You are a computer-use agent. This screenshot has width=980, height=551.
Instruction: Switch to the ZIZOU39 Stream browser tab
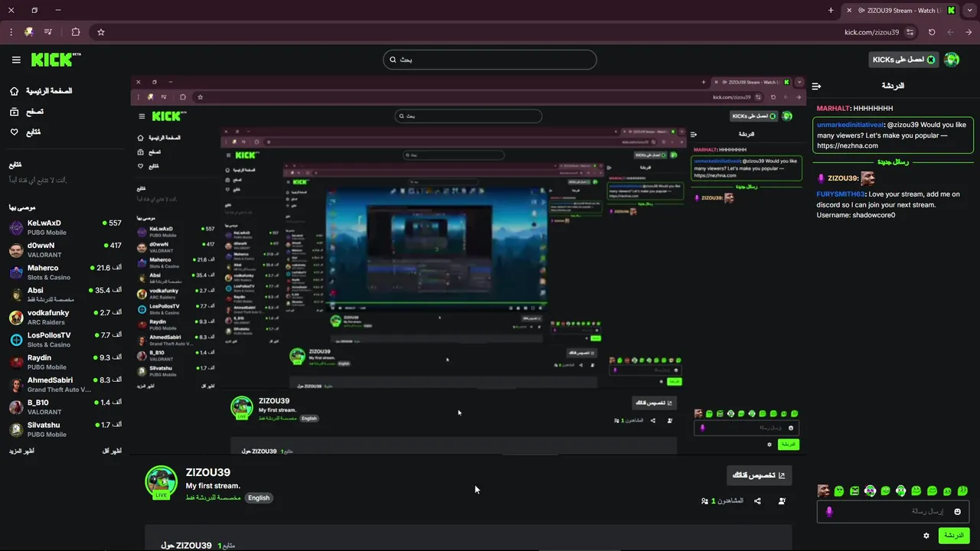(x=902, y=11)
